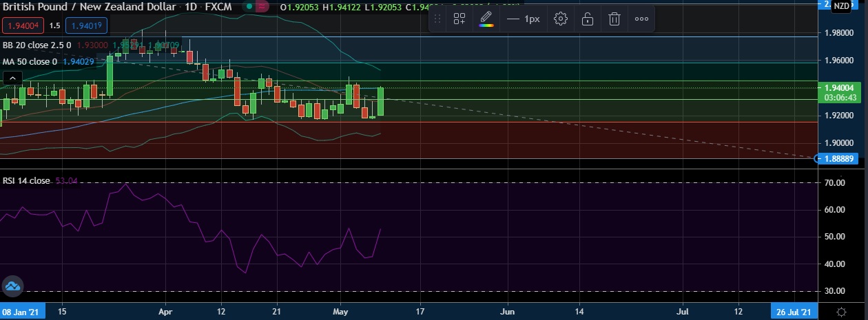
Task: Open chart axis settings gear at bottom right
Action: point(841,312)
